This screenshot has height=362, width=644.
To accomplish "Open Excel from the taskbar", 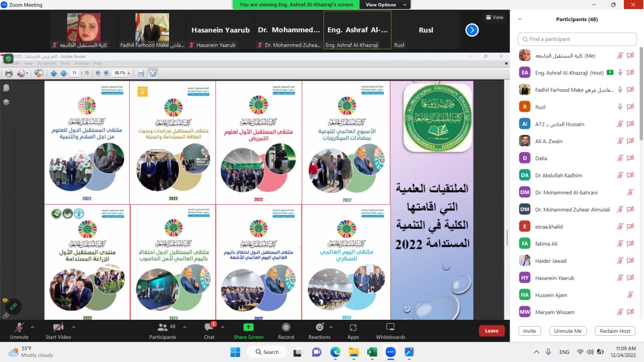I will (372, 352).
